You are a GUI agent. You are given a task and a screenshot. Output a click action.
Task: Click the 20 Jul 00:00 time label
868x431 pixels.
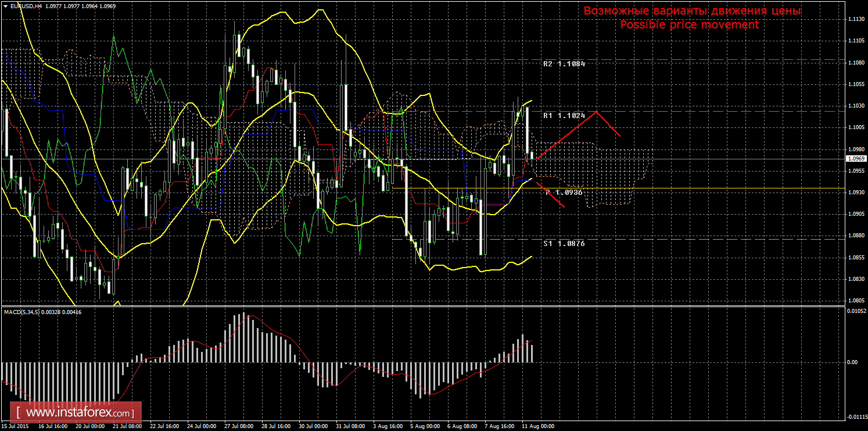click(89, 426)
